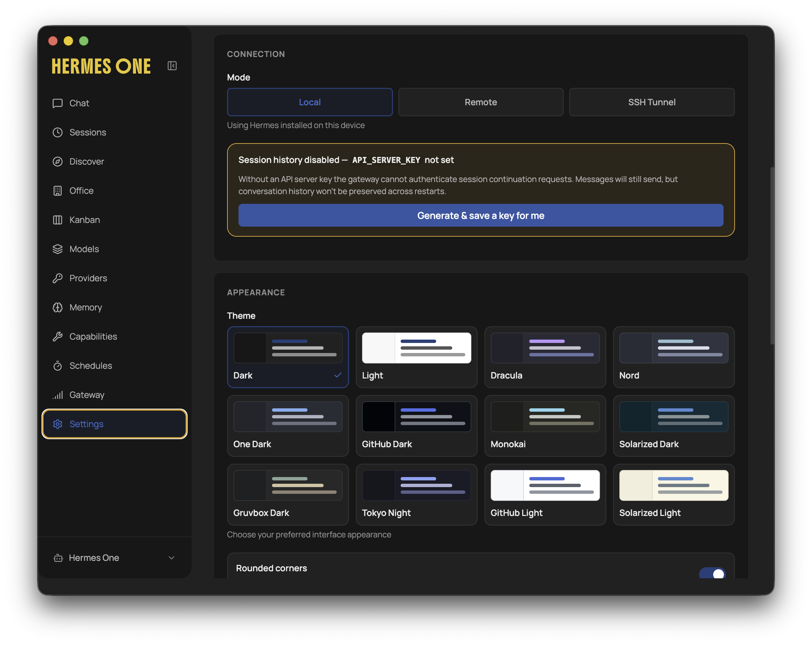The width and height of the screenshot is (812, 645).
Task: Click the green zoom window button
Action: tap(84, 41)
